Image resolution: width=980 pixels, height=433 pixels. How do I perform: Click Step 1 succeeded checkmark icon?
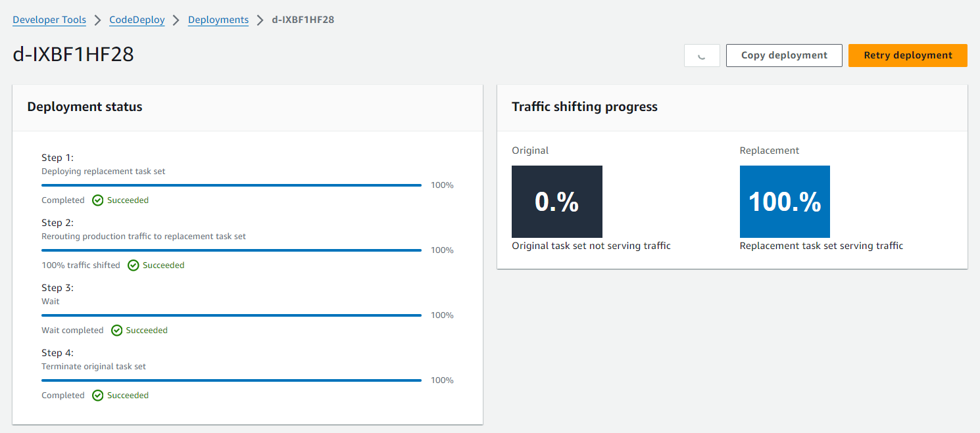click(98, 200)
